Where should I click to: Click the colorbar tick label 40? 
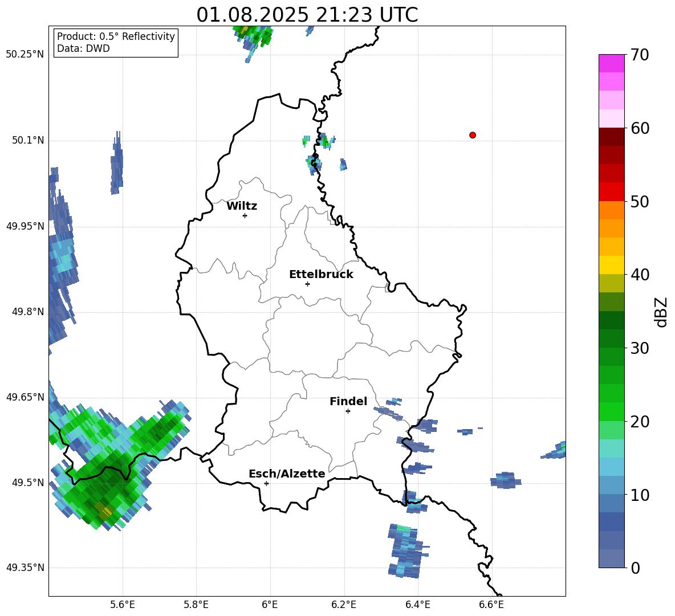[x=639, y=275]
